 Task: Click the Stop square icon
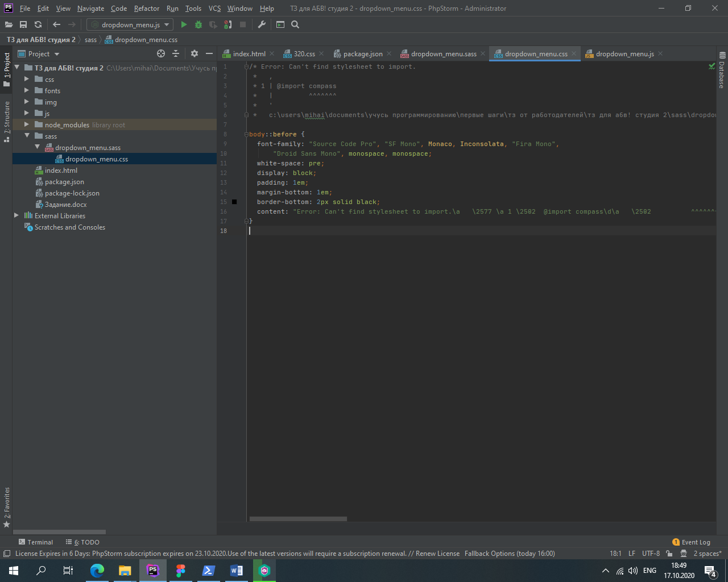click(243, 24)
